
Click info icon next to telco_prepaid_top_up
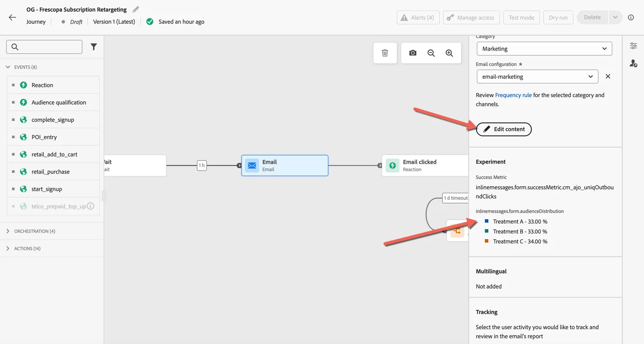[x=90, y=206]
